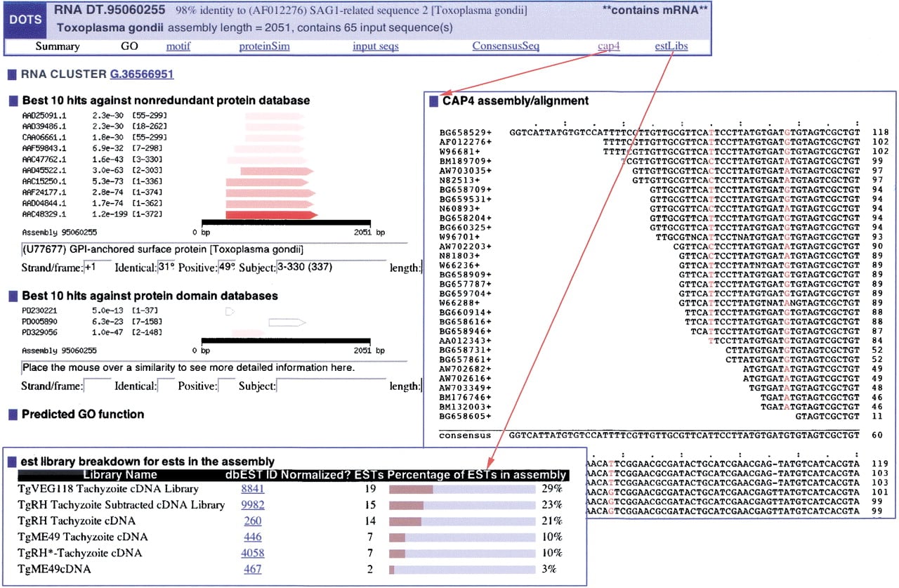The height and width of the screenshot is (588, 899).
Task: Click the DOTS logo badge
Action: coord(26,20)
